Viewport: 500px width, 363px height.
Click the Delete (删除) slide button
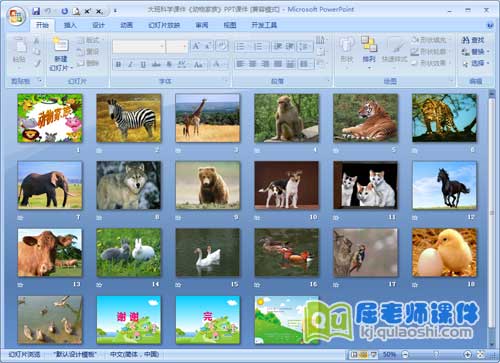pyautogui.click(x=88, y=63)
